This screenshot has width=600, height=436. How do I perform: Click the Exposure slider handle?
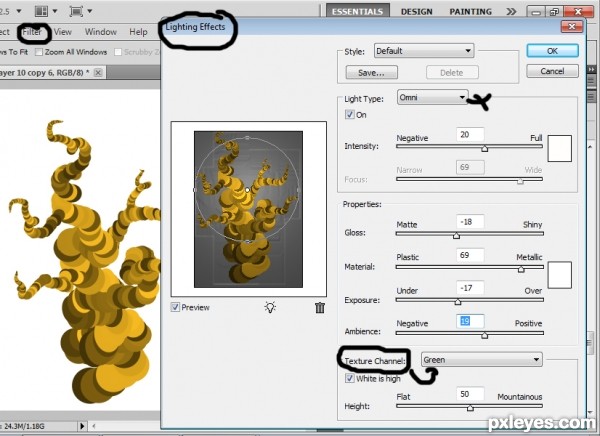point(458,302)
